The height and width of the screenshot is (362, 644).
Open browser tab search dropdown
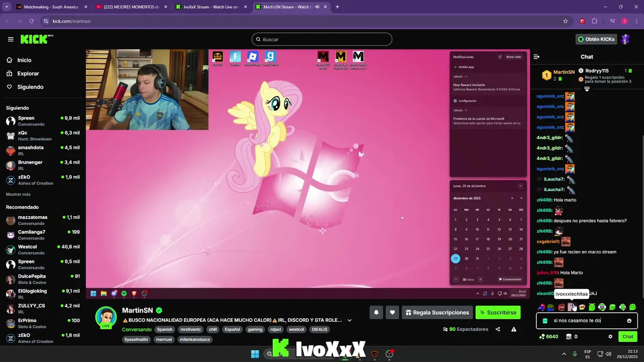[x=6, y=7]
